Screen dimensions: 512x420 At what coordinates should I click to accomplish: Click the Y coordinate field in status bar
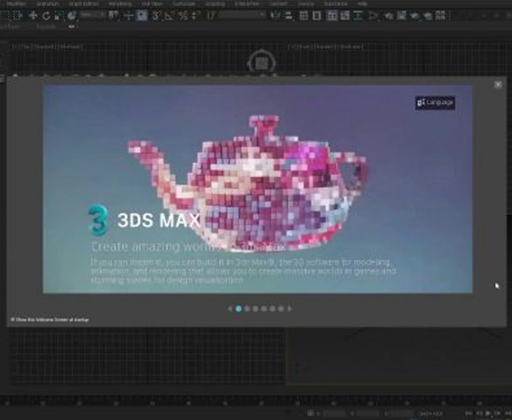tap(368, 414)
